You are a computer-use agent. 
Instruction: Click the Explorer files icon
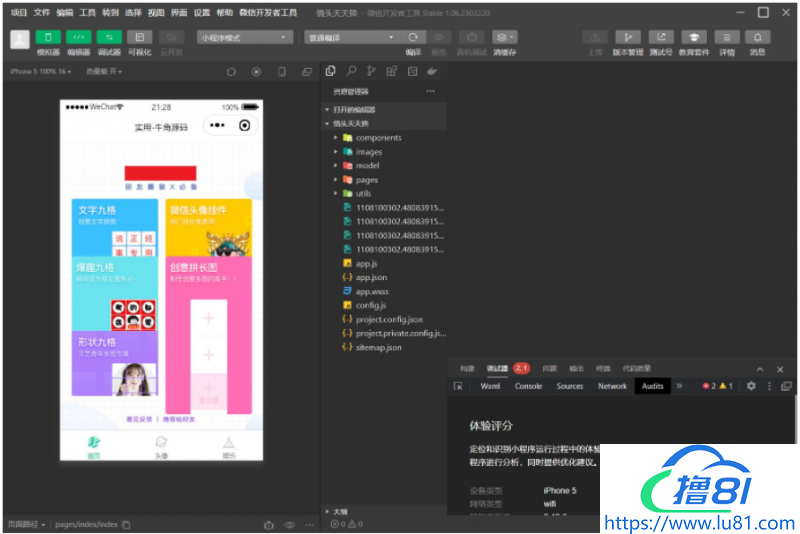331,71
